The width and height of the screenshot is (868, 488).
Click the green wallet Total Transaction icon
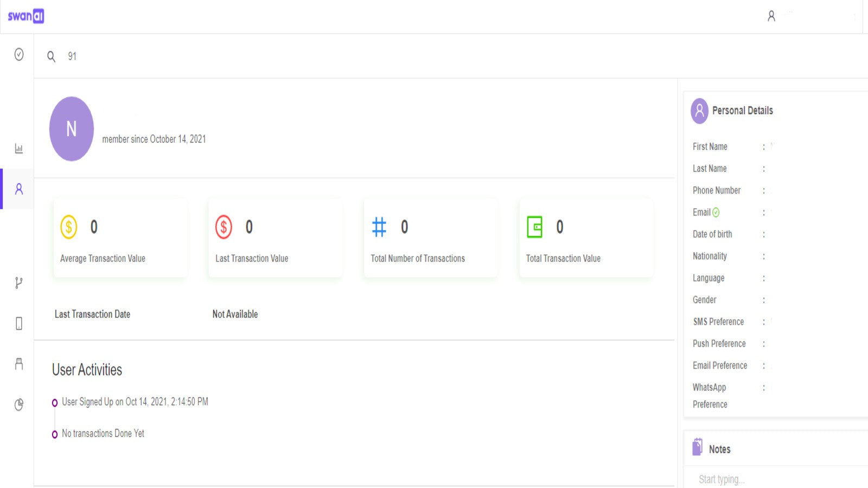(534, 227)
